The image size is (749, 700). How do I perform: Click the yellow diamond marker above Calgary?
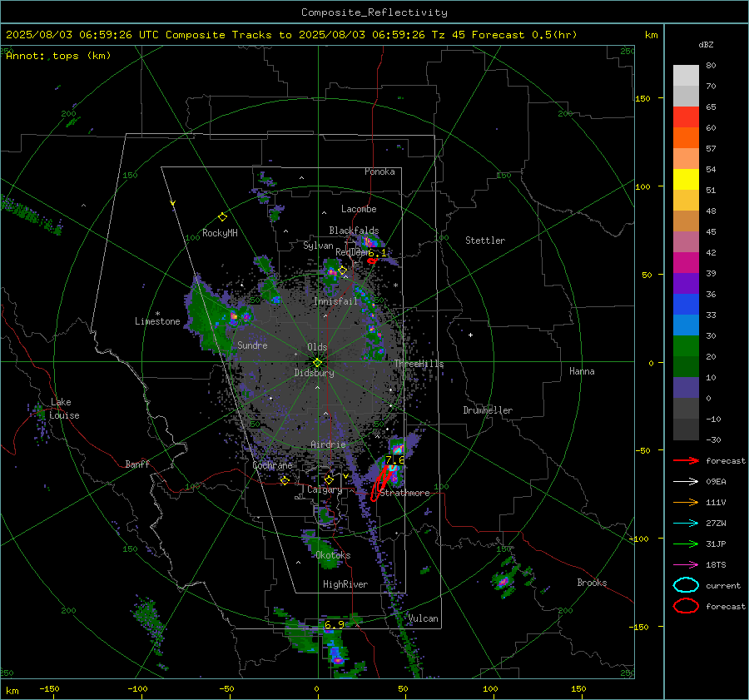(x=329, y=479)
